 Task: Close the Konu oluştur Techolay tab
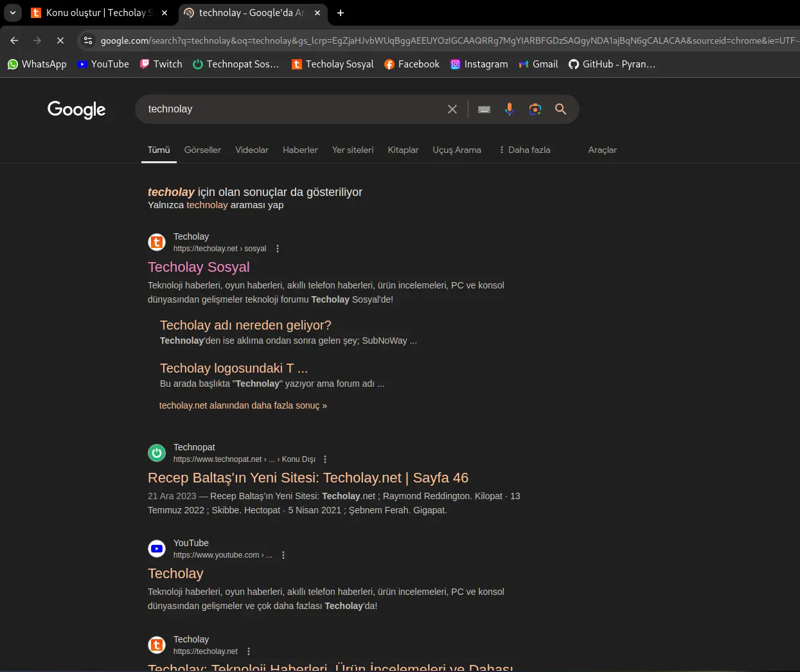164,13
